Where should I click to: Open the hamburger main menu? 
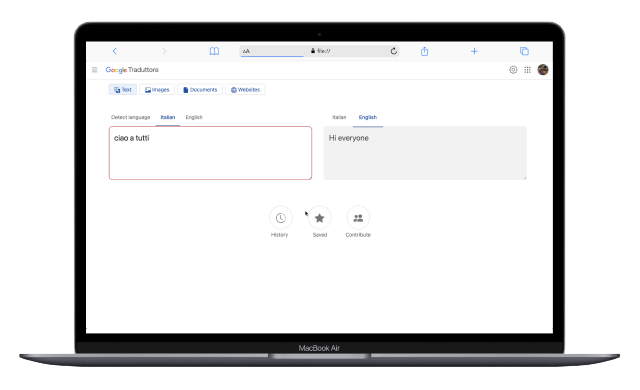(94, 70)
